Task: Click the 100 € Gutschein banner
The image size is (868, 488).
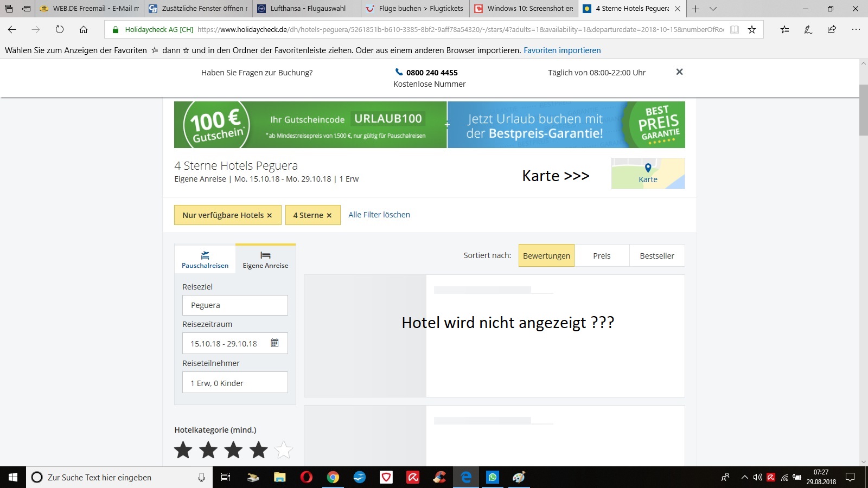Action: [310, 125]
